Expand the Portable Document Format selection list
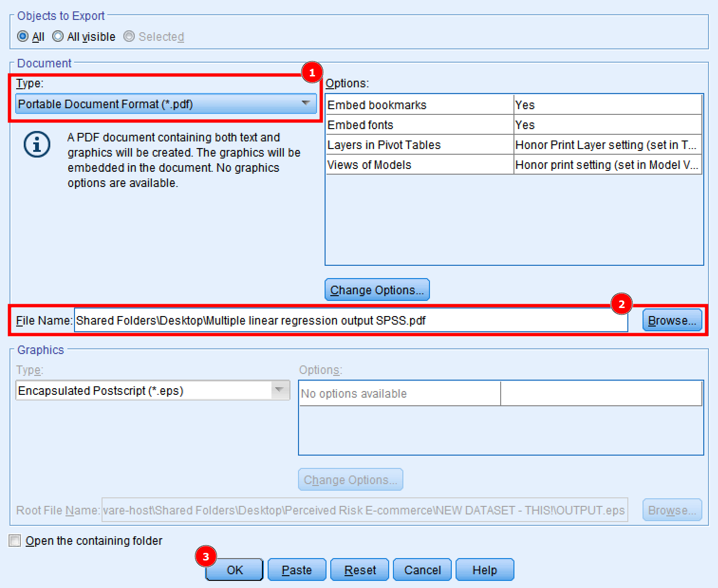This screenshot has height=588, width=718. (x=306, y=103)
